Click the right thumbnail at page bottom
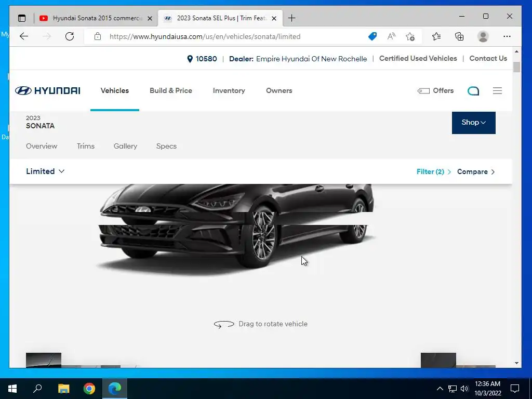Viewport: 532px width, 399px height. coord(438,360)
